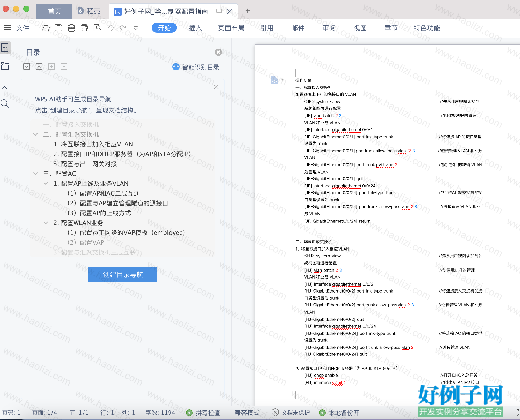Click 文档未保护 status item

(x=291, y=412)
